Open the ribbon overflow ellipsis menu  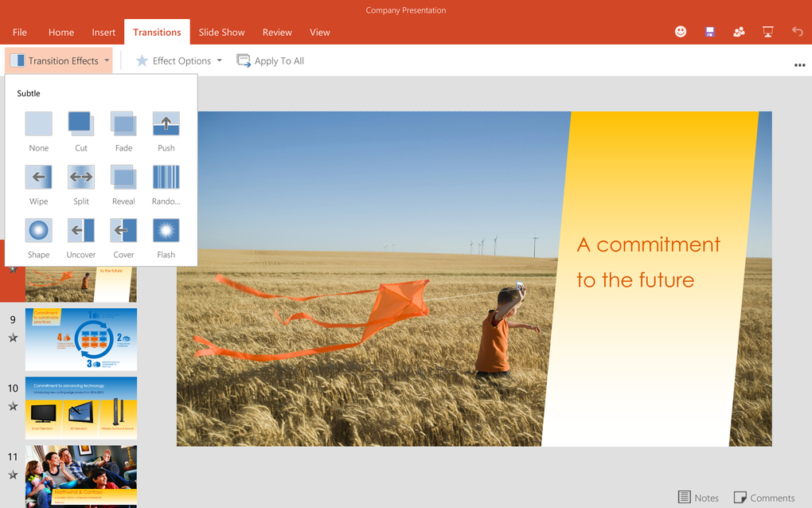tap(799, 64)
